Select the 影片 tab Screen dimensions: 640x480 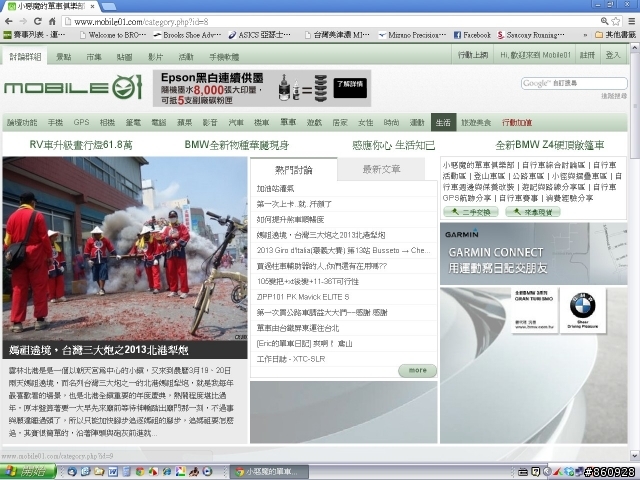[x=155, y=57]
